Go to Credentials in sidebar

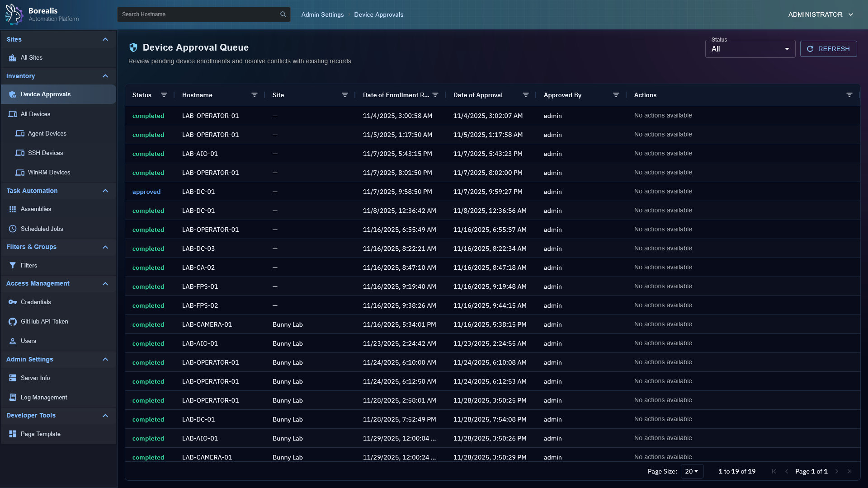click(36, 302)
